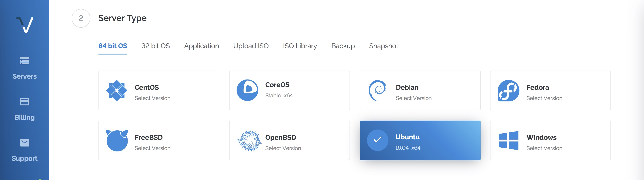Open CentOS Select Version dropdown
Image resolution: width=644 pixels, height=180 pixels.
(153, 98)
